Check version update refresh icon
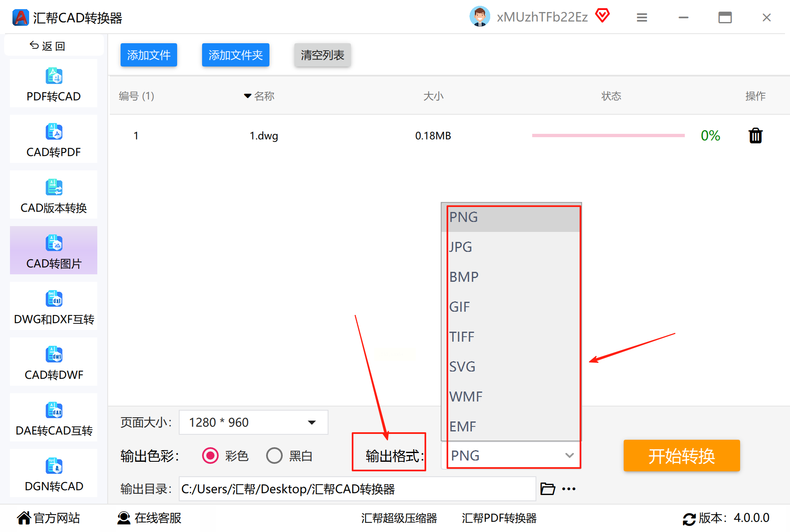The height and width of the screenshot is (532, 790). point(689,519)
